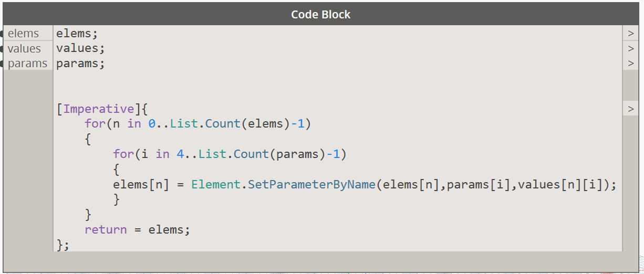Place cursor in the values; code line
Screen dimensions: 644x274
[80, 48]
